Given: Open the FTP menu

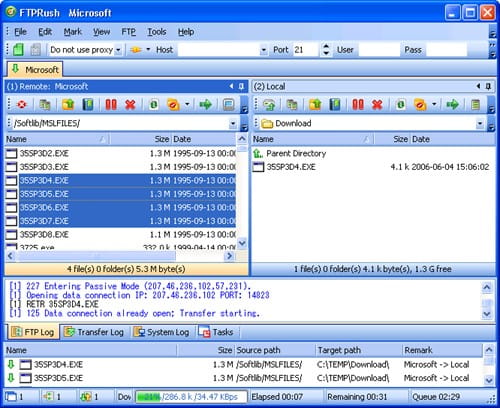Looking at the screenshot, I should coord(128,32).
